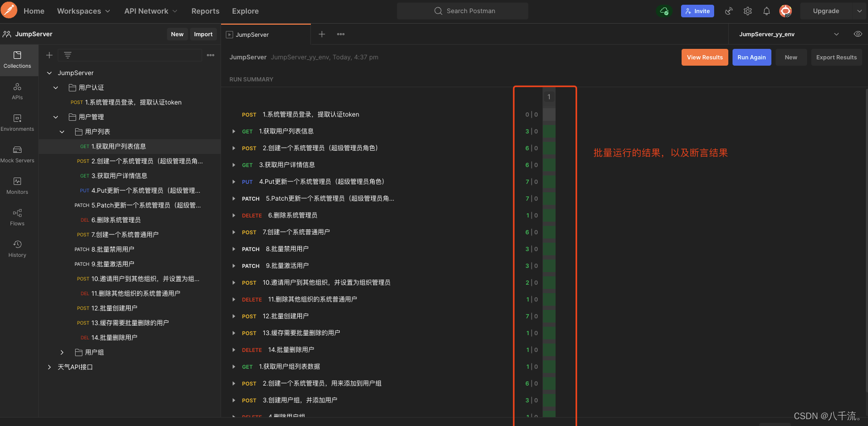The image size is (868, 426).
Task: Click green result bar for 8.批量禁用用户
Action: (x=549, y=249)
